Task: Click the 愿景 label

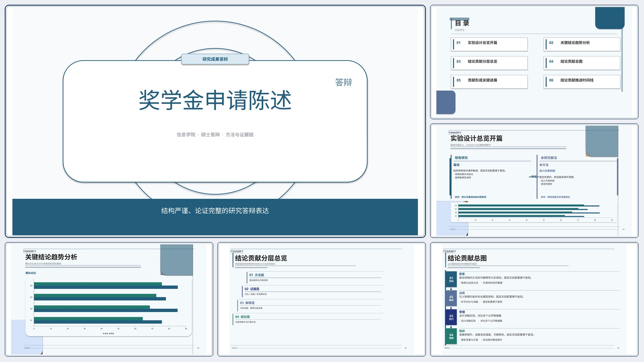Action: [462, 274]
